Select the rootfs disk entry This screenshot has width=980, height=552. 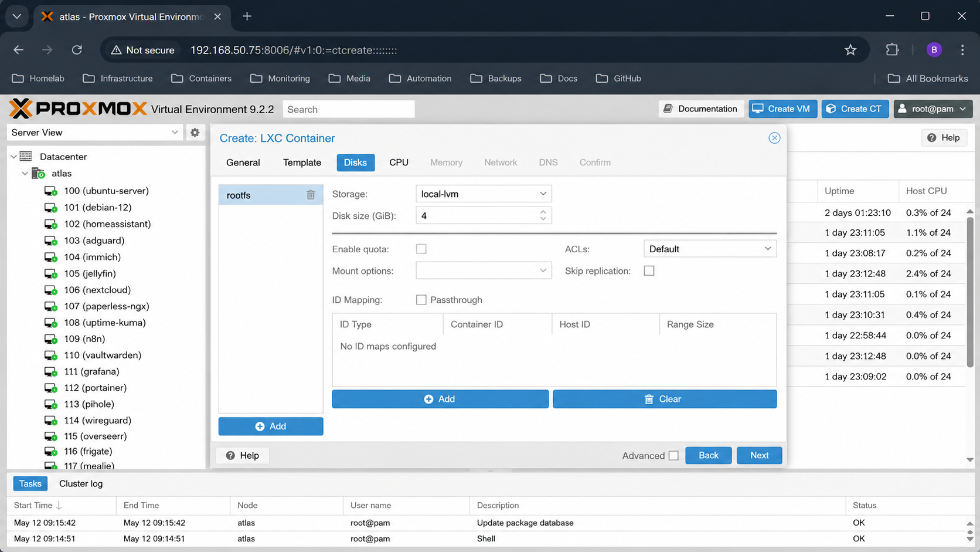pyautogui.click(x=270, y=195)
